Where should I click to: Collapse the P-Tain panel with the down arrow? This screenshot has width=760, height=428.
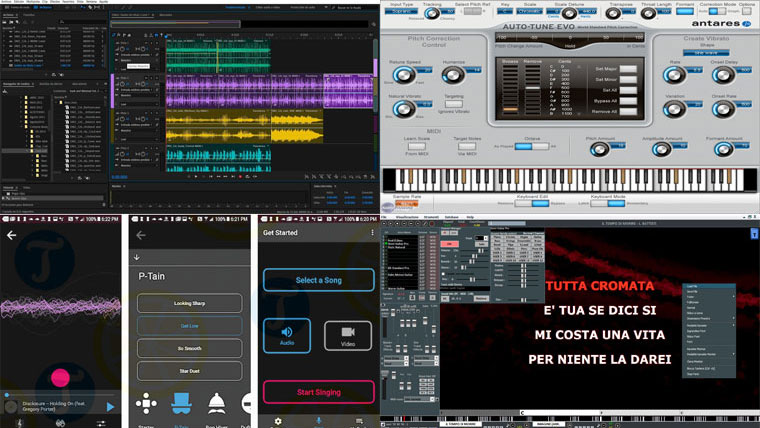(137, 257)
